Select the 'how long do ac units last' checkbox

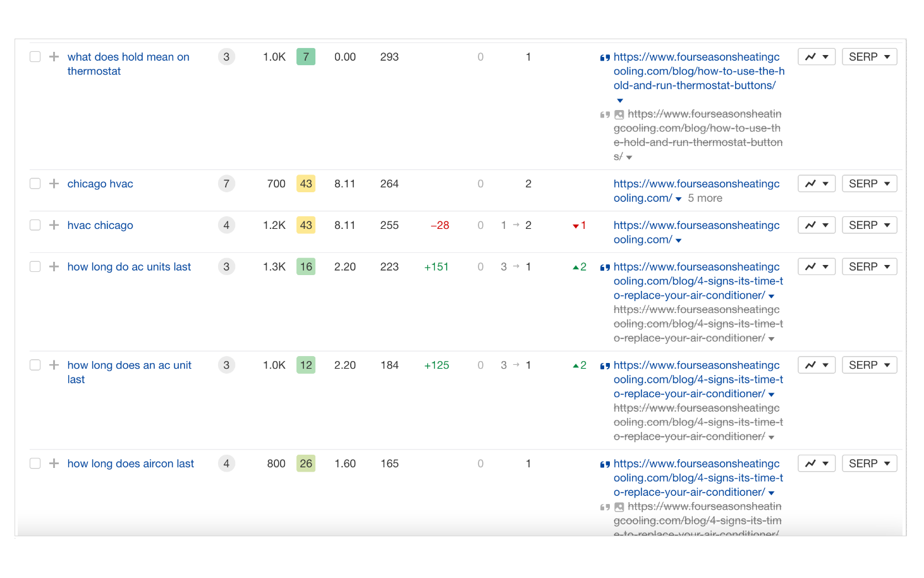(x=35, y=267)
